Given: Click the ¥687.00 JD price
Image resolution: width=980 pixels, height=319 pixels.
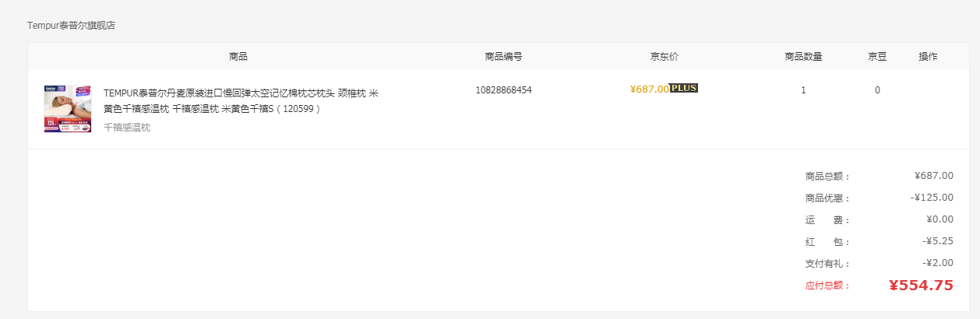Looking at the screenshot, I should pos(650,89).
